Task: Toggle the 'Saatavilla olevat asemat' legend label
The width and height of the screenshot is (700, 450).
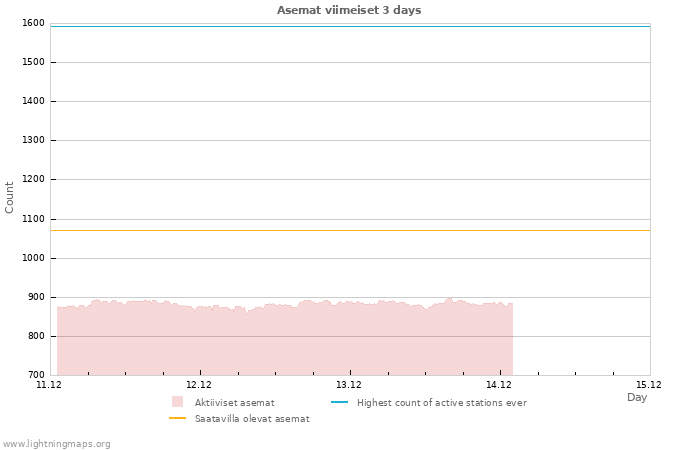Action: coord(252,419)
